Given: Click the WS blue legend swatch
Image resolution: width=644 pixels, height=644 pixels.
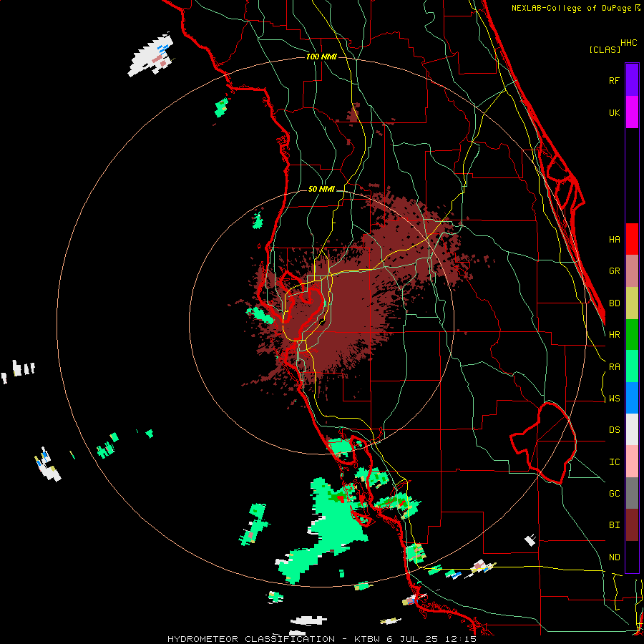Looking at the screenshot, I should (632, 398).
